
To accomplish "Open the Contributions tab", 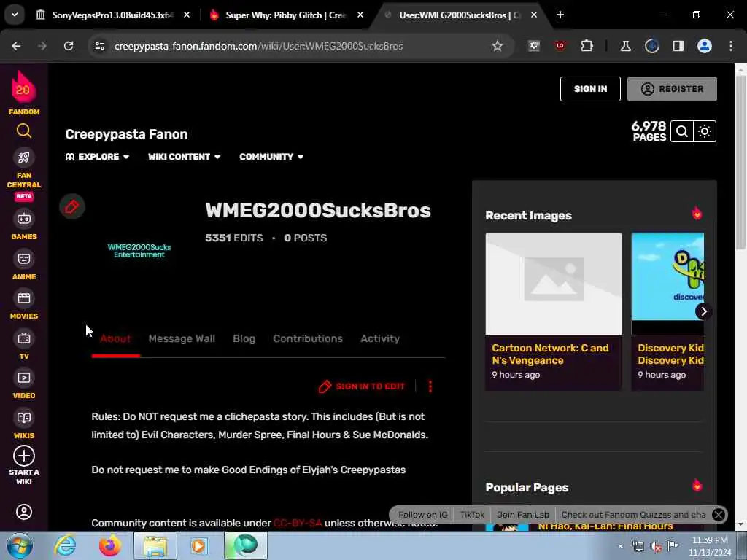I will (308, 338).
